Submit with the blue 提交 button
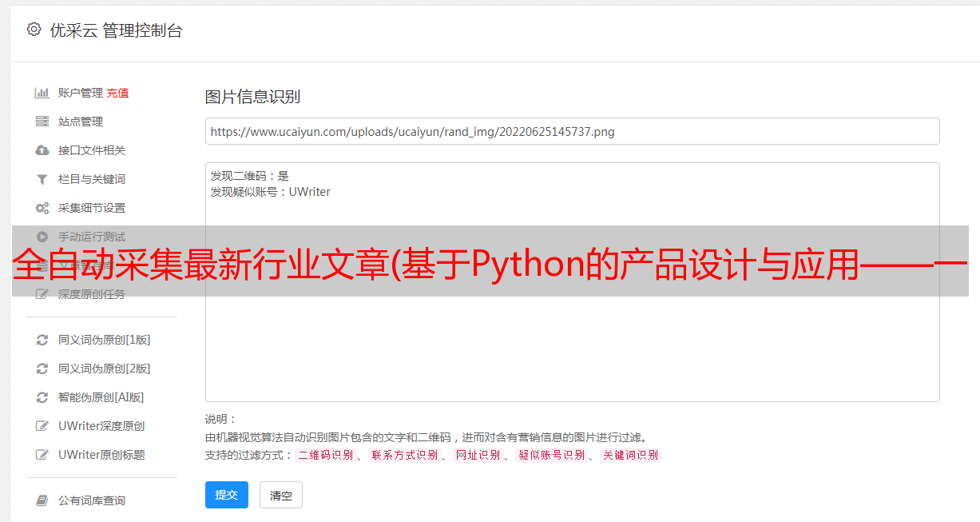Screen dimensions: 980x522 227,495
